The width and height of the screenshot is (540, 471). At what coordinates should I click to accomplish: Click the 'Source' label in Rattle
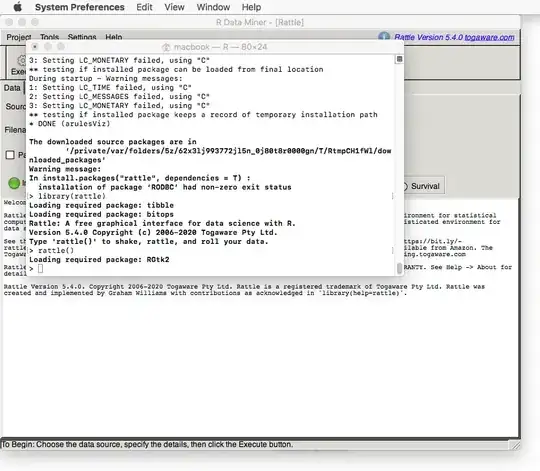click(15, 106)
